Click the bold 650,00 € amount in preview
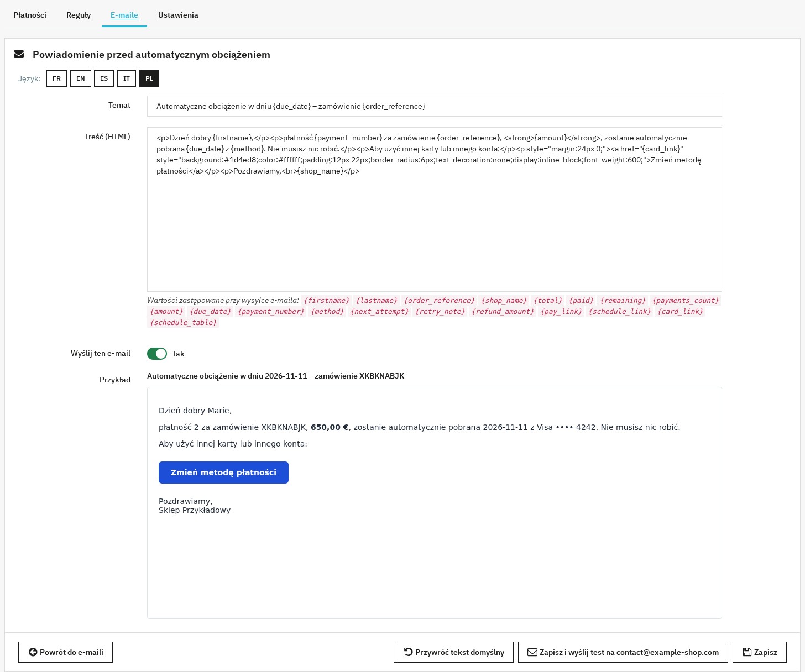 [x=330, y=427]
